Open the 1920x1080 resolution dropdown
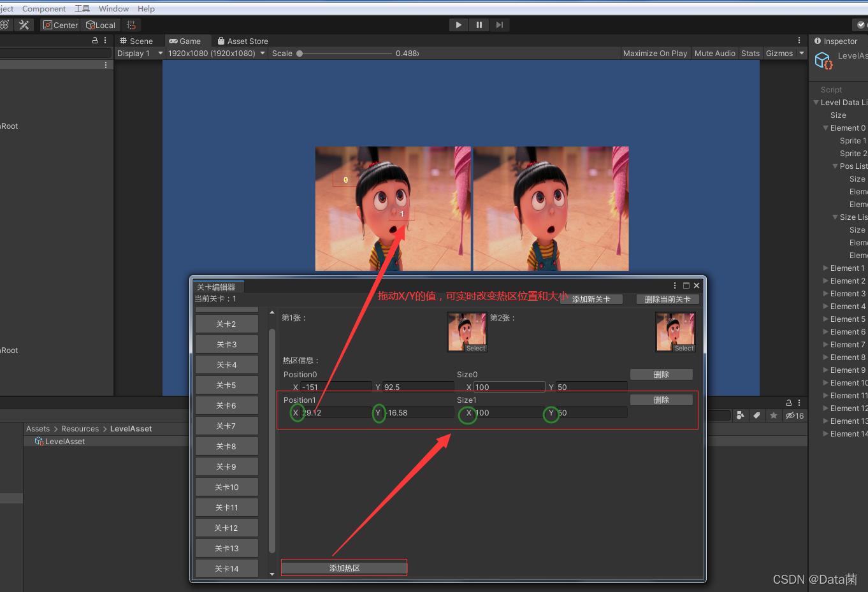This screenshot has height=592, width=868. (217, 54)
